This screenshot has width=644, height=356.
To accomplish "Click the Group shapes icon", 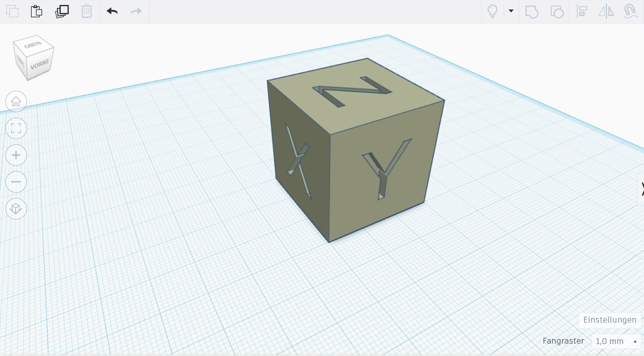I will pos(532,12).
